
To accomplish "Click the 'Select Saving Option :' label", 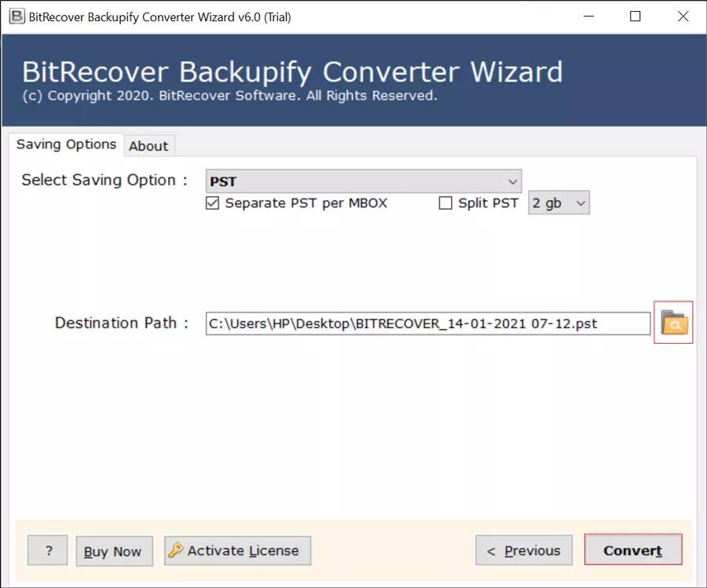I will (x=104, y=181).
